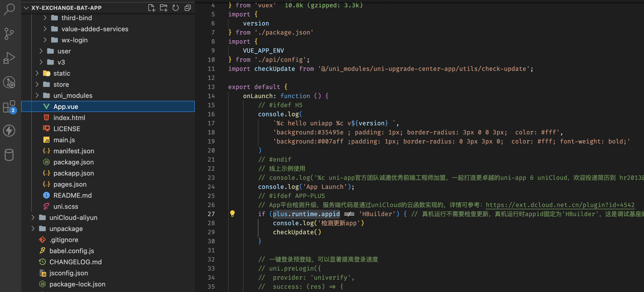Viewport: 644px width, 292px height.
Task: Open pages.json file
Action: click(108, 184)
